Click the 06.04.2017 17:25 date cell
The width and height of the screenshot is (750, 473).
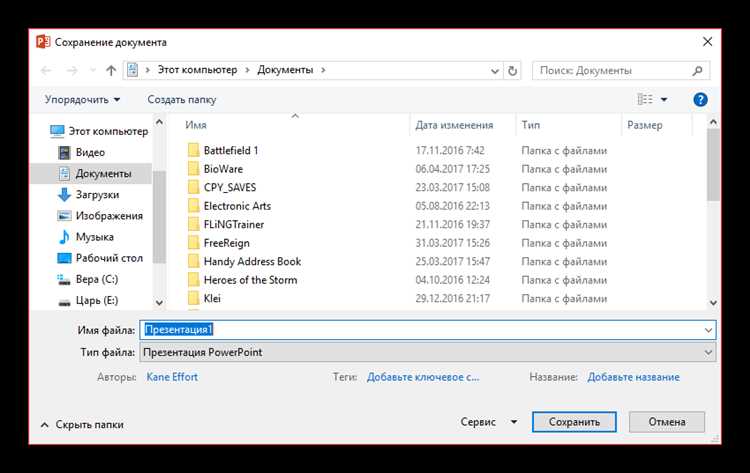coord(452,169)
